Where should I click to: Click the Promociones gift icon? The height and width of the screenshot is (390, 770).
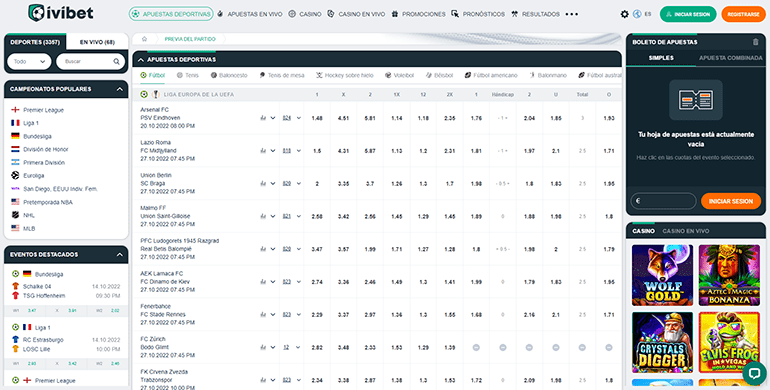click(x=395, y=14)
